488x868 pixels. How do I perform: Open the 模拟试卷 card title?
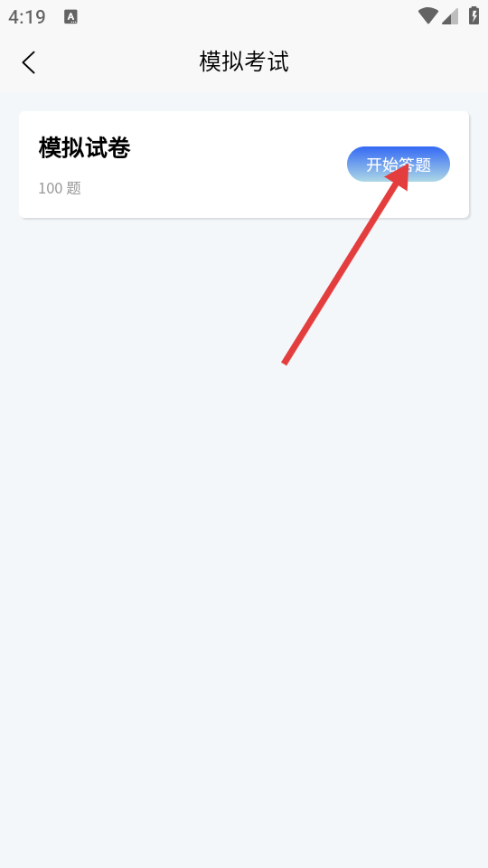84,148
